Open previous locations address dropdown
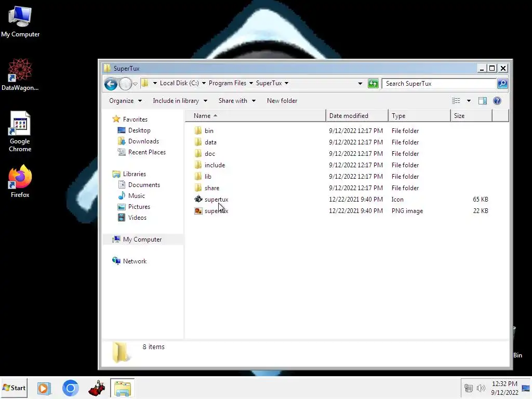This screenshot has height=399, width=532. pyautogui.click(x=360, y=84)
